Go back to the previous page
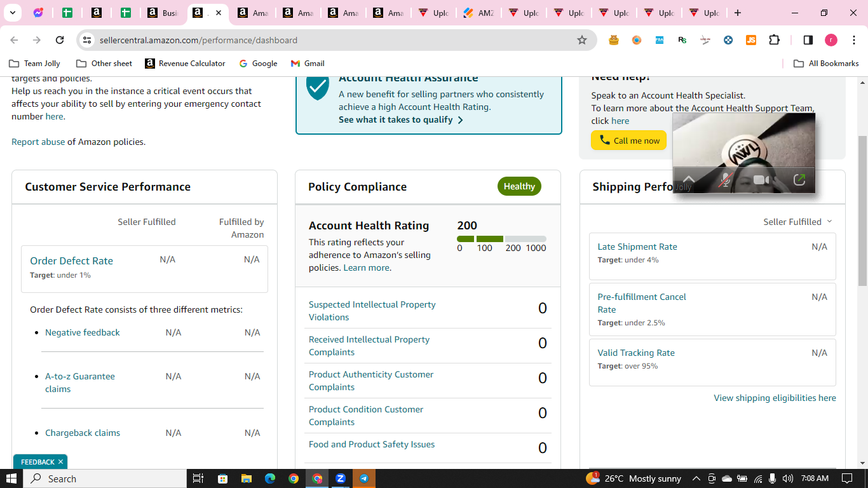The height and width of the screenshot is (488, 868). pos(14,40)
